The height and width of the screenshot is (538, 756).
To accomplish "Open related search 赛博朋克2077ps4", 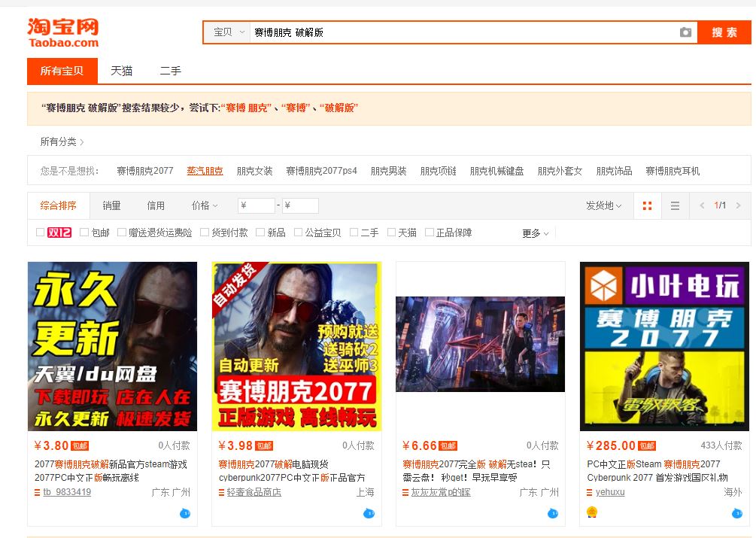I will point(322,171).
